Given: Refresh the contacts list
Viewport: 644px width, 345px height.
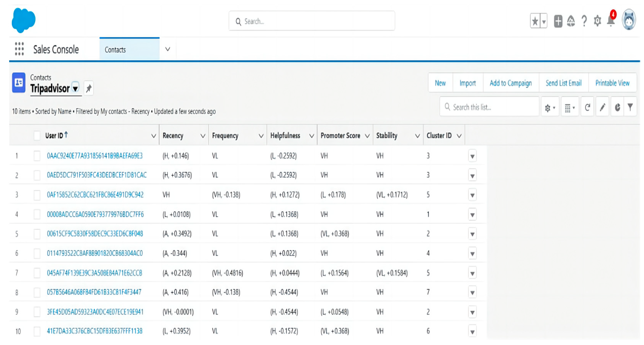Looking at the screenshot, I should click(x=587, y=108).
